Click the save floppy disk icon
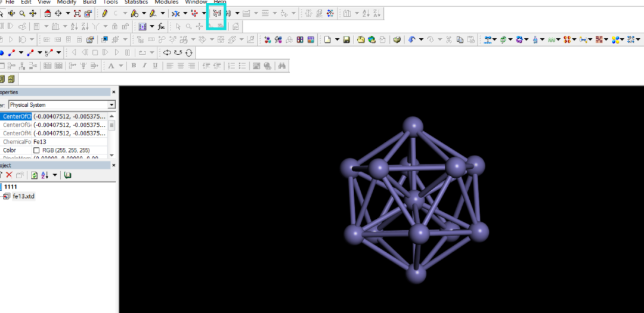 [346, 40]
